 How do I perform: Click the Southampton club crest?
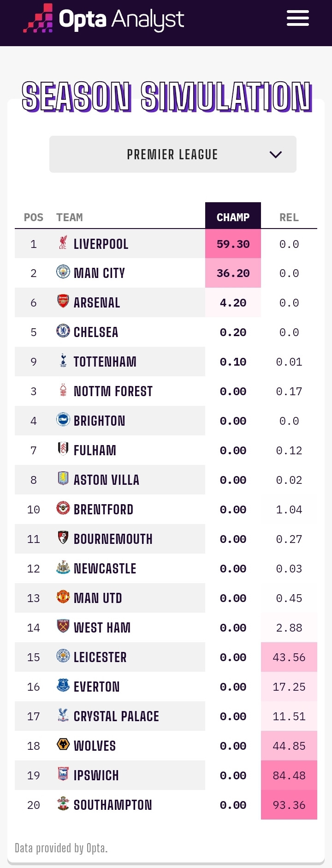tap(63, 804)
